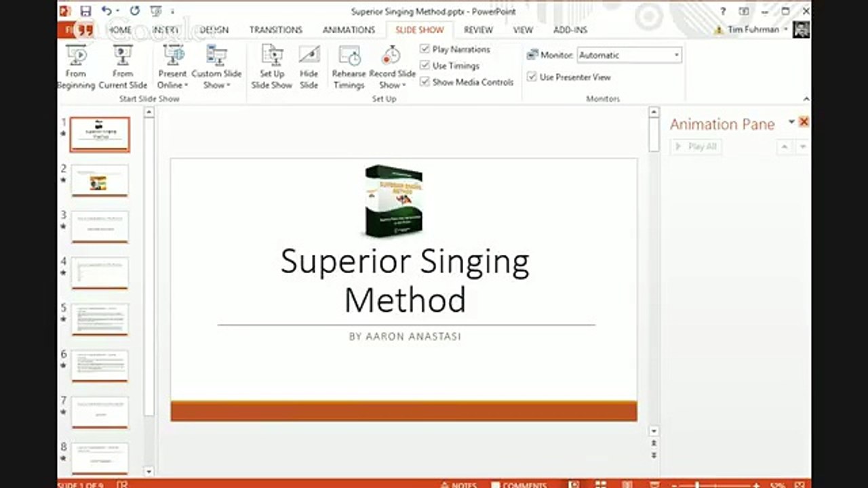Toggle the Use Presenter View checkbox

[532, 77]
